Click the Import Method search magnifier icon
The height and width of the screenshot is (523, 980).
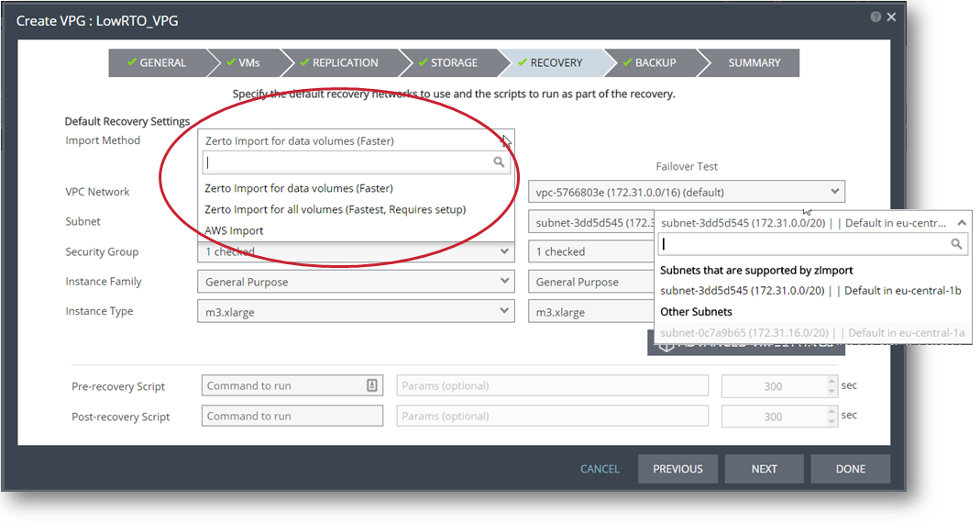point(499,162)
